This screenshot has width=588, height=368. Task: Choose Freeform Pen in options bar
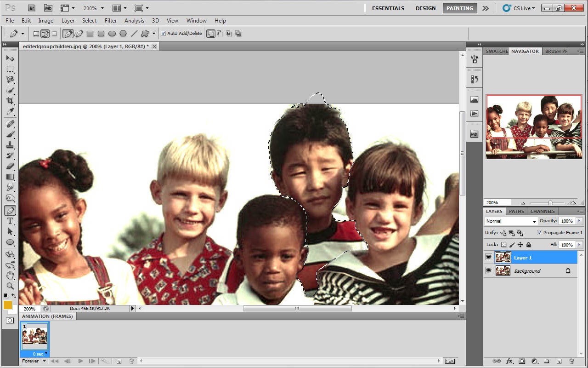pos(79,34)
